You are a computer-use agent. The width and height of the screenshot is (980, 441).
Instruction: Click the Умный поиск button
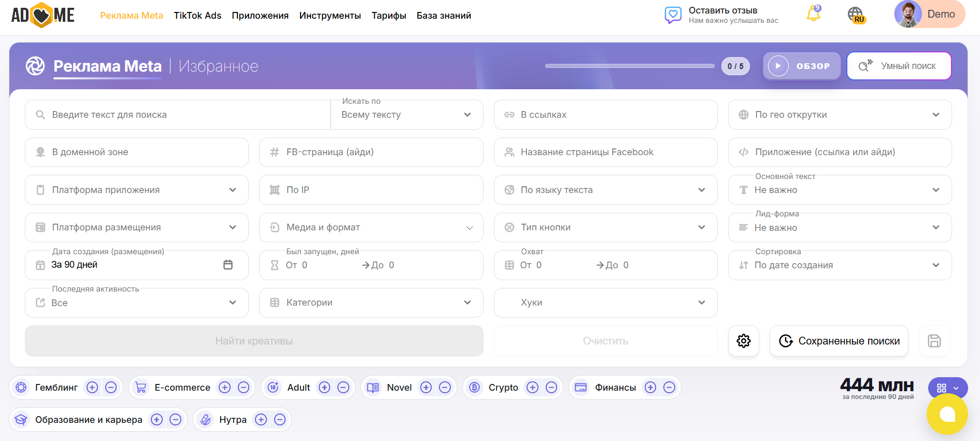pos(899,66)
